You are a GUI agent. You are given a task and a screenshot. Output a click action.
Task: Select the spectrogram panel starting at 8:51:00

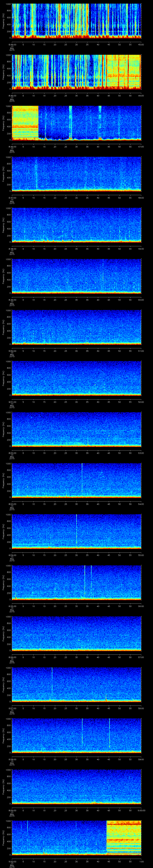point(77,378)
